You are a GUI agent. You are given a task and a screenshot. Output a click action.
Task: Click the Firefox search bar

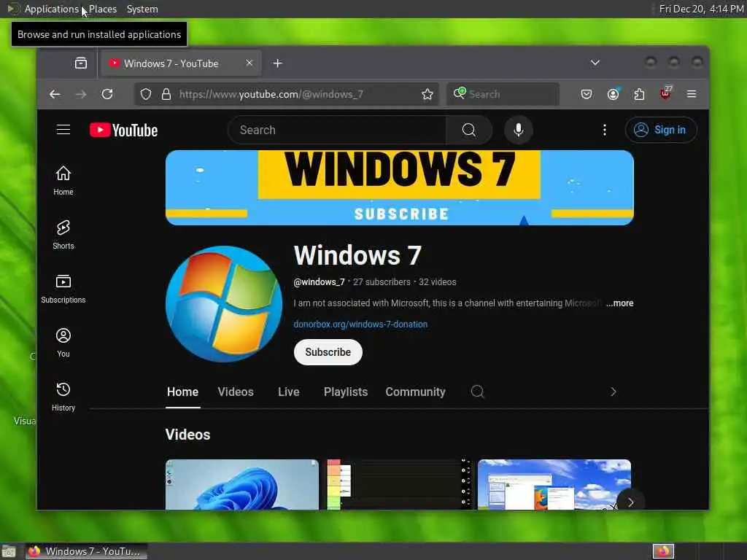[503, 94]
